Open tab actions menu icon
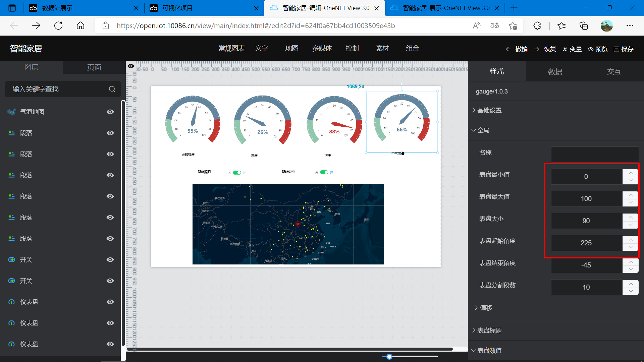Viewport: 644px width, 362px height. (12, 8)
